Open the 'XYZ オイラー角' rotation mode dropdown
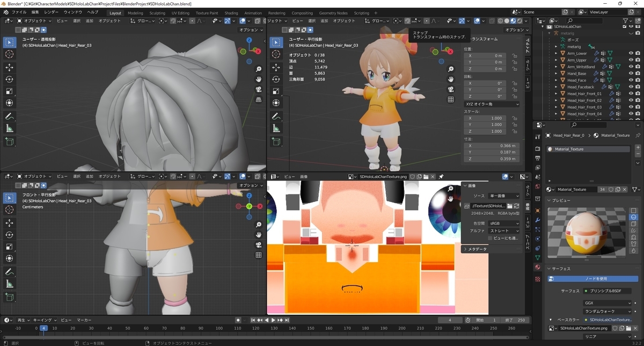The image size is (644, 346). [x=492, y=104]
